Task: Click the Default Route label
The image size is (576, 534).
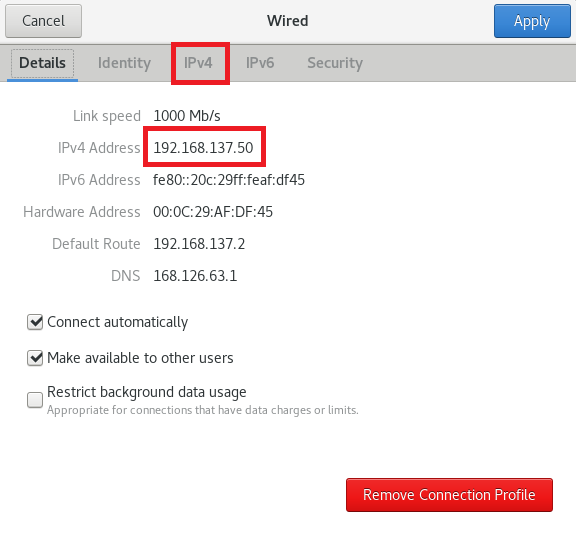Action: coord(96,244)
